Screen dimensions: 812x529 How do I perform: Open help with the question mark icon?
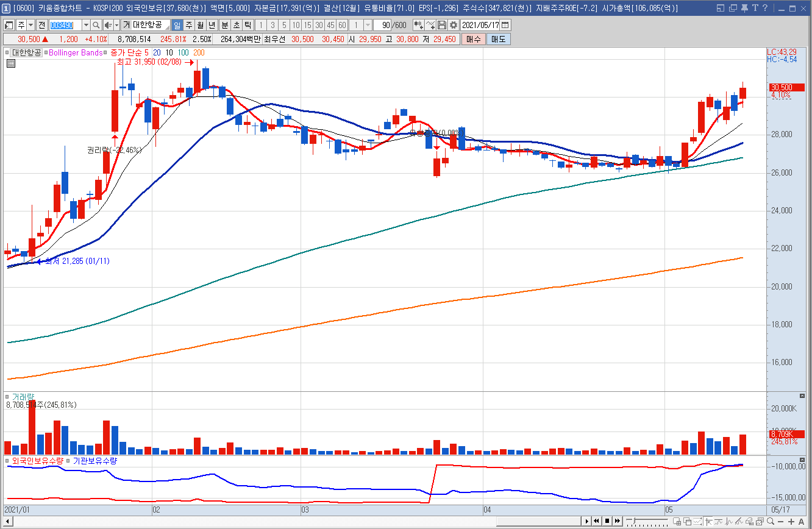[x=765, y=8]
